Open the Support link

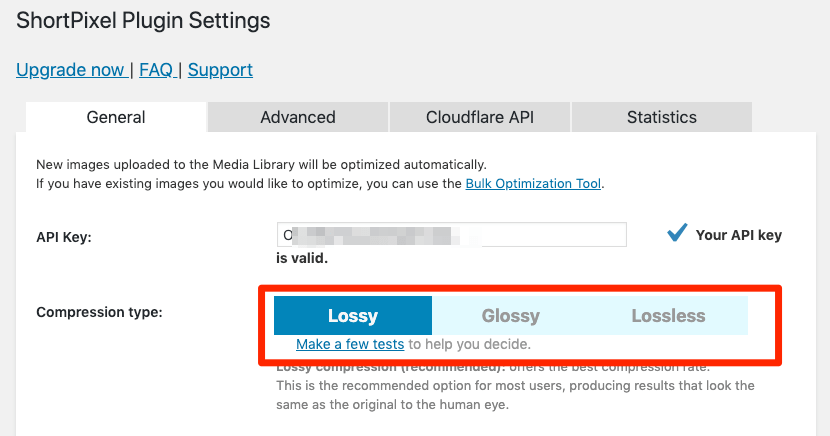point(220,70)
